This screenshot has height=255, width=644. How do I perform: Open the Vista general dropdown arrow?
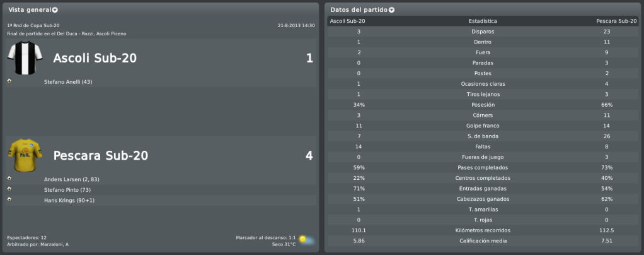[55, 10]
